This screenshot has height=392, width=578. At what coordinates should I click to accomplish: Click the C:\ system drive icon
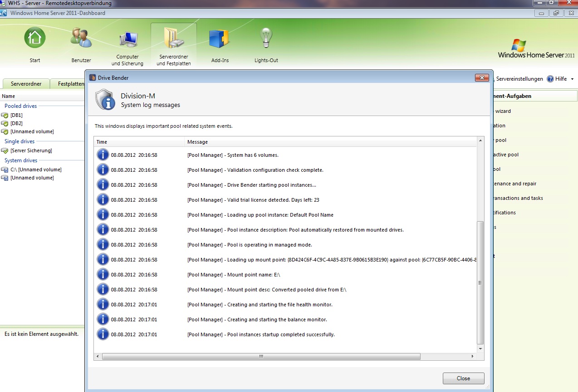point(5,169)
